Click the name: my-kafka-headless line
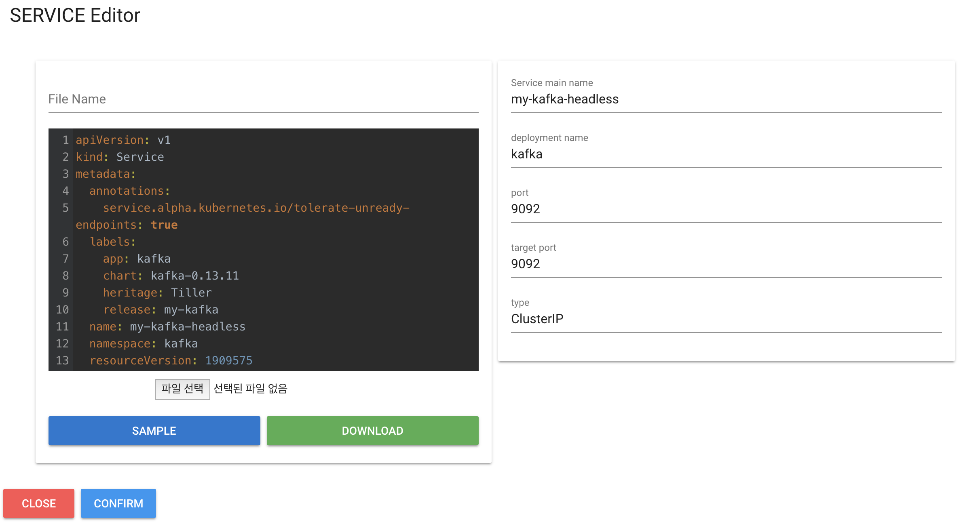The image size is (980, 526). pyautogui.click(x=167, y=326)
